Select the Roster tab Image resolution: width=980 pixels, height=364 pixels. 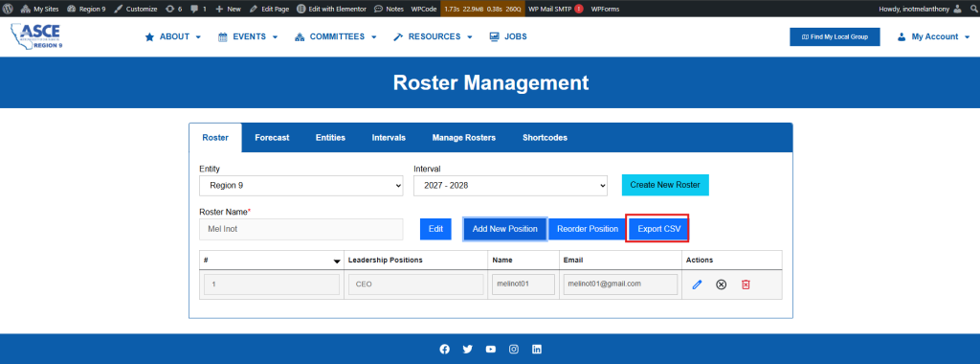pos(215,138)
